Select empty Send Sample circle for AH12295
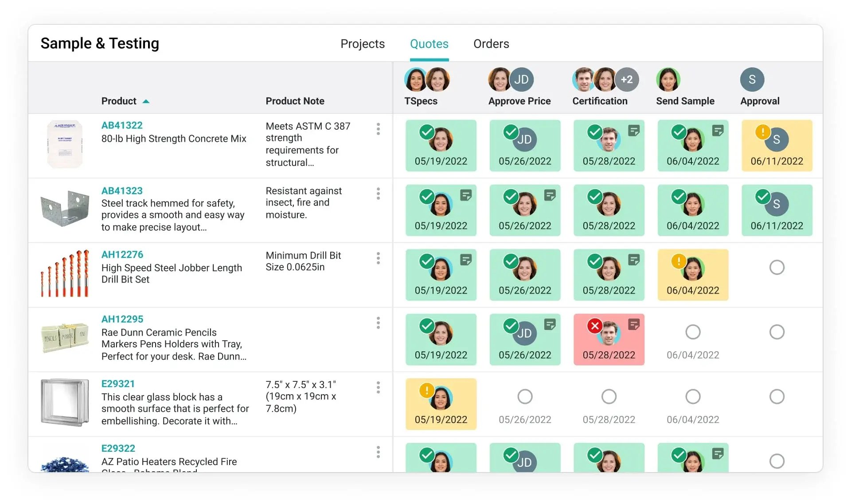Viewport: 851px width, 504px height. click(x=692, y=332)
